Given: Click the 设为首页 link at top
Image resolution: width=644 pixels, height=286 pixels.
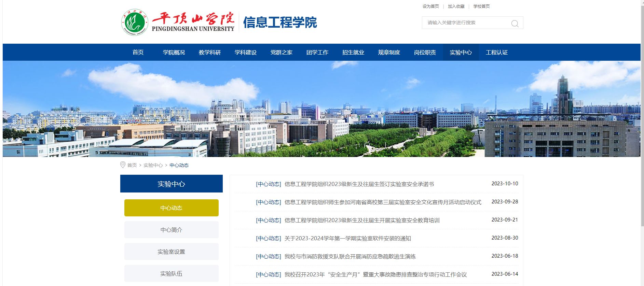Looking at the screenshot, I should (430, 6).
